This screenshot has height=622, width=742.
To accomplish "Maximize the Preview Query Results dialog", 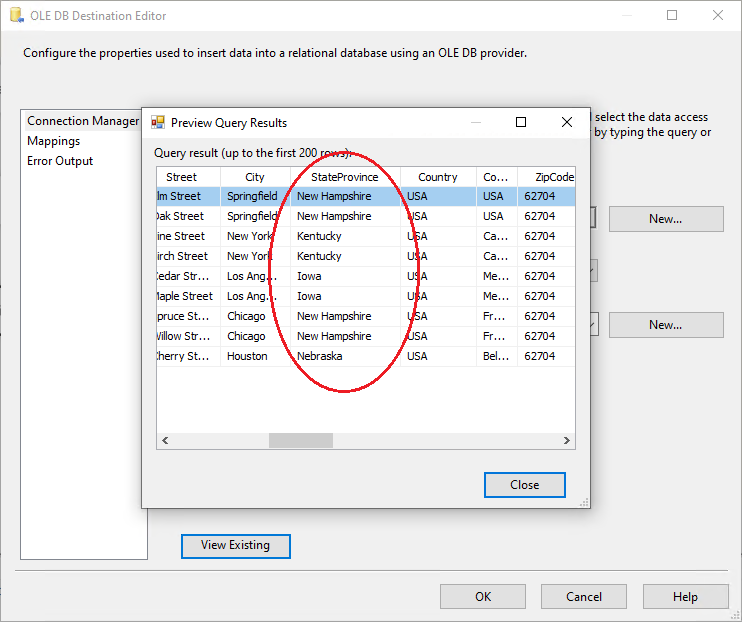I will coord(521,123).
